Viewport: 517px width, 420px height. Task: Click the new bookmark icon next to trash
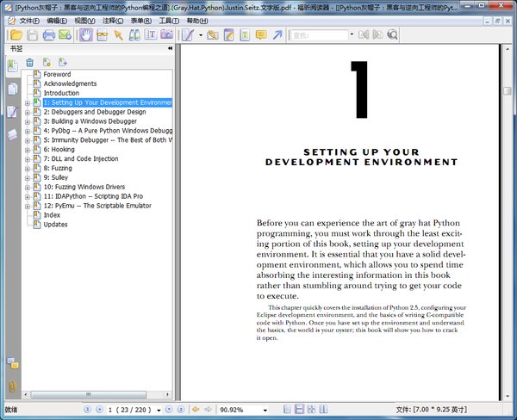pos(47,62)
